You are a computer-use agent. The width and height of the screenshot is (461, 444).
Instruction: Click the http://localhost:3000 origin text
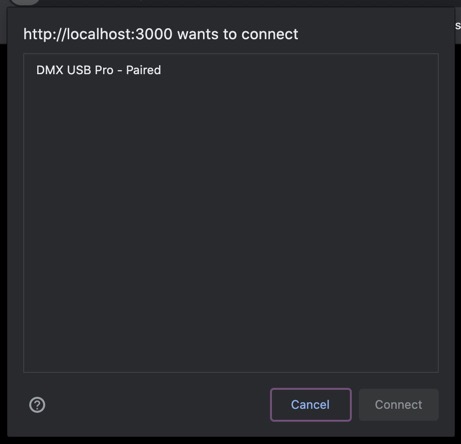tap(98, 34)
